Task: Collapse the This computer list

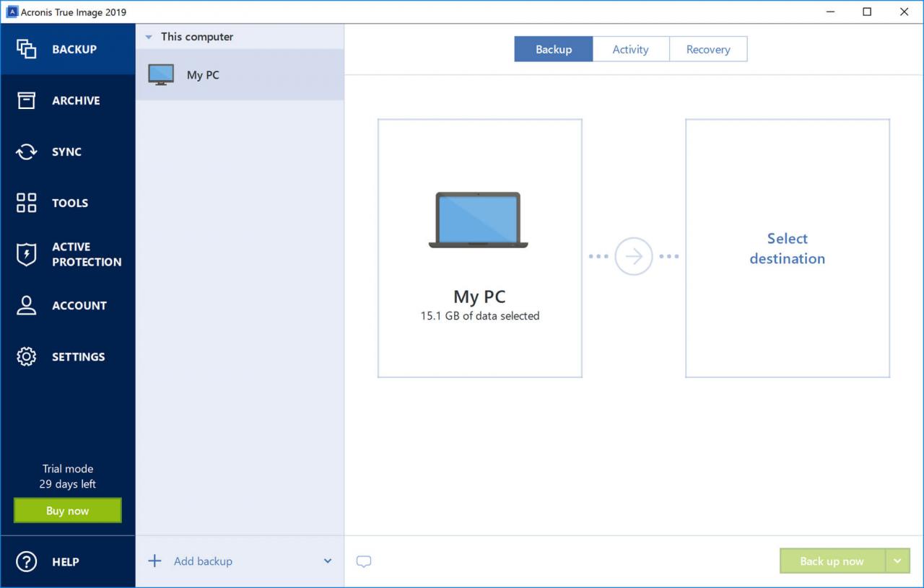Action: tap(149, 36)
